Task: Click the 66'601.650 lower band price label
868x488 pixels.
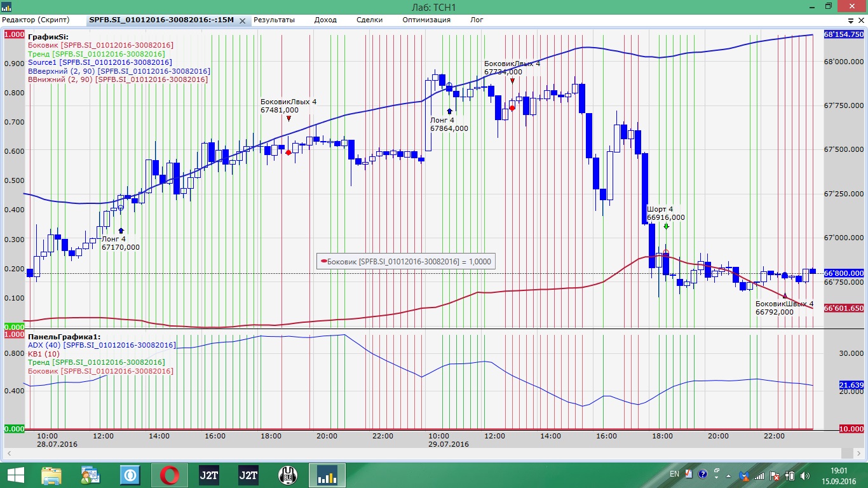Action: pyautogui.click(x=844, y=308)
